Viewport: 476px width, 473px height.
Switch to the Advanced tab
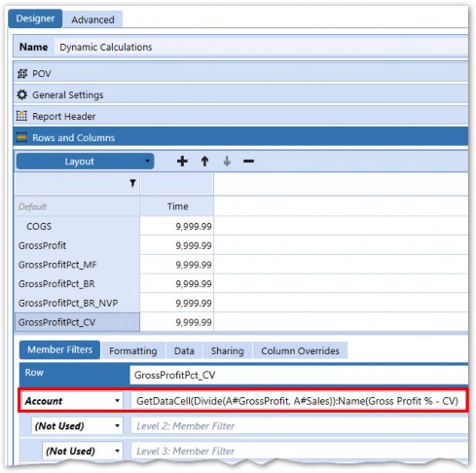(x=92, y=19)
